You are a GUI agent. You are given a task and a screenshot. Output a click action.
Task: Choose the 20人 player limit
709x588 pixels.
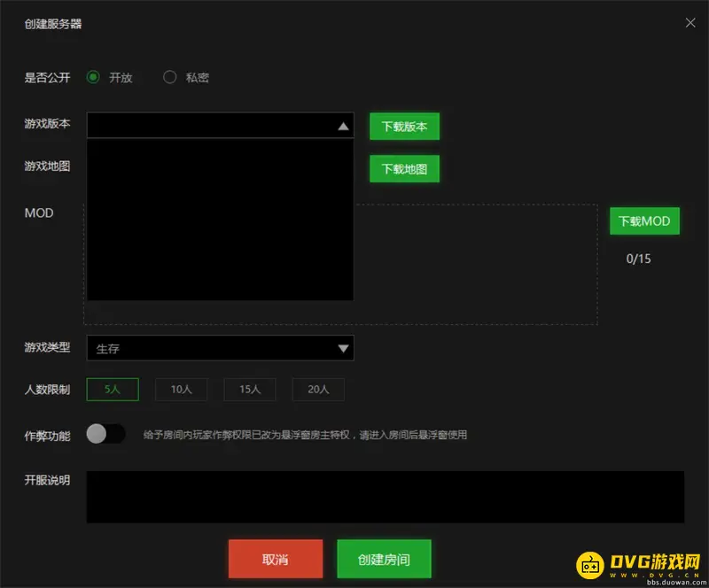(x=318, y=389)
